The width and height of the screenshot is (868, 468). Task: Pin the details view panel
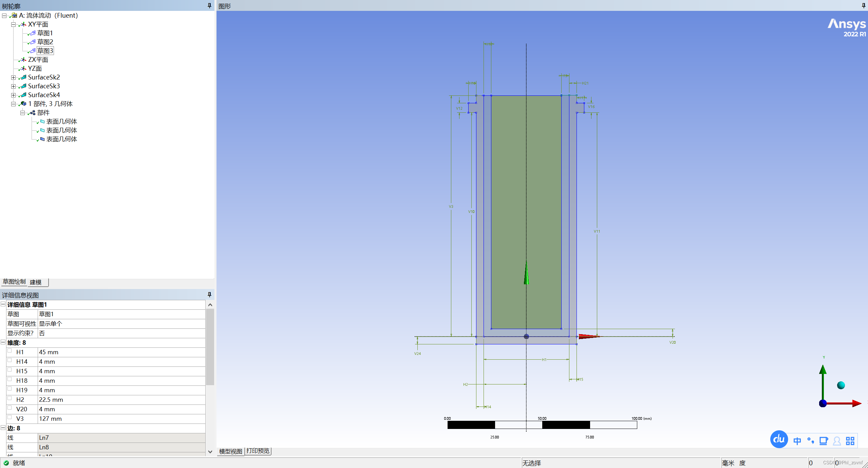pos(209,295)
